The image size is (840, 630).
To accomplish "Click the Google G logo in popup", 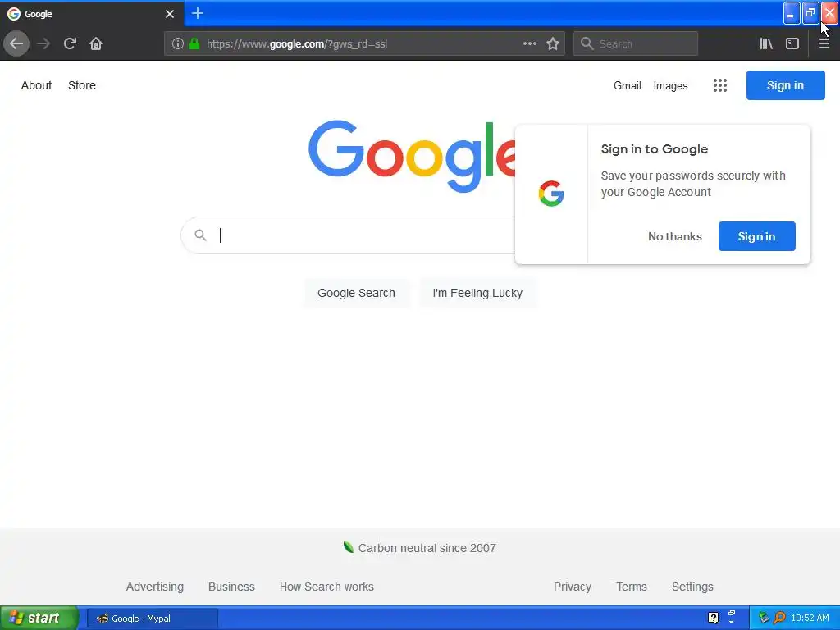I will click(551, 194).
